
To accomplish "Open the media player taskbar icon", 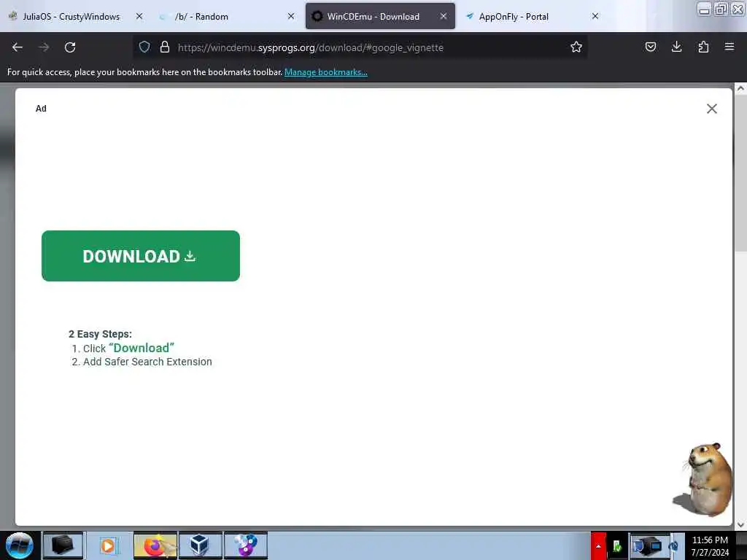I will pyautogui.click(x=108, y=545).
